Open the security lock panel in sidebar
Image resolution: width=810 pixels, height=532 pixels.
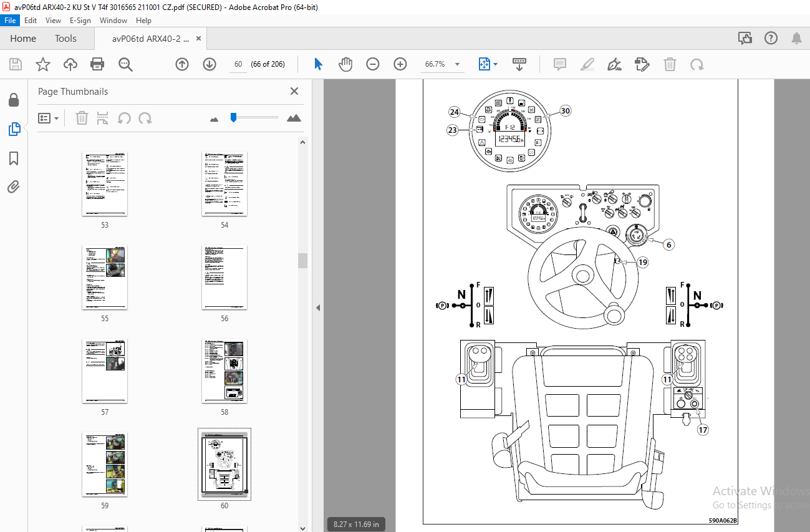[14, 100]
